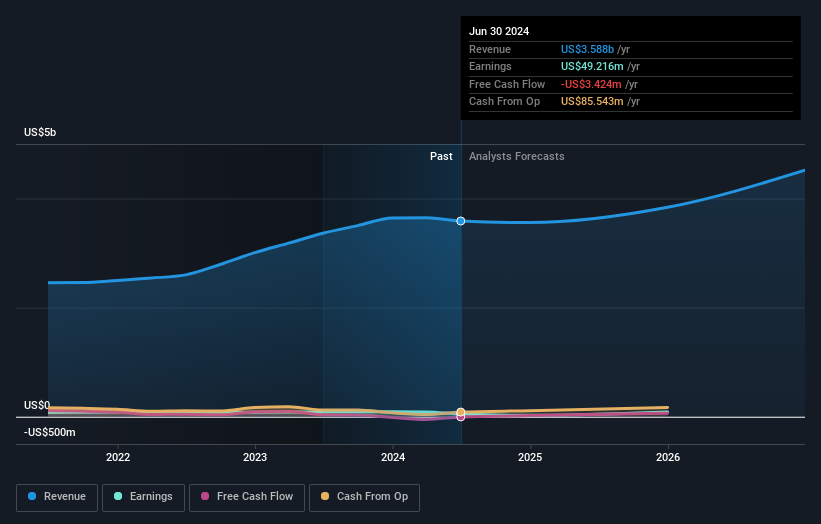Click the 2025 x-axis label

click(x=530, y=458)
